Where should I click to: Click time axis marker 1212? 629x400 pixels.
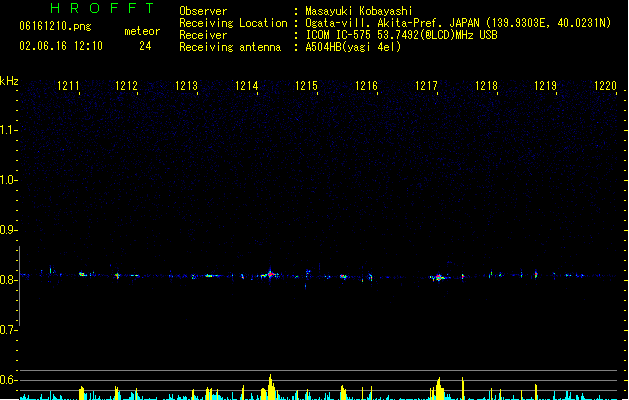click(x=126, y=86)
